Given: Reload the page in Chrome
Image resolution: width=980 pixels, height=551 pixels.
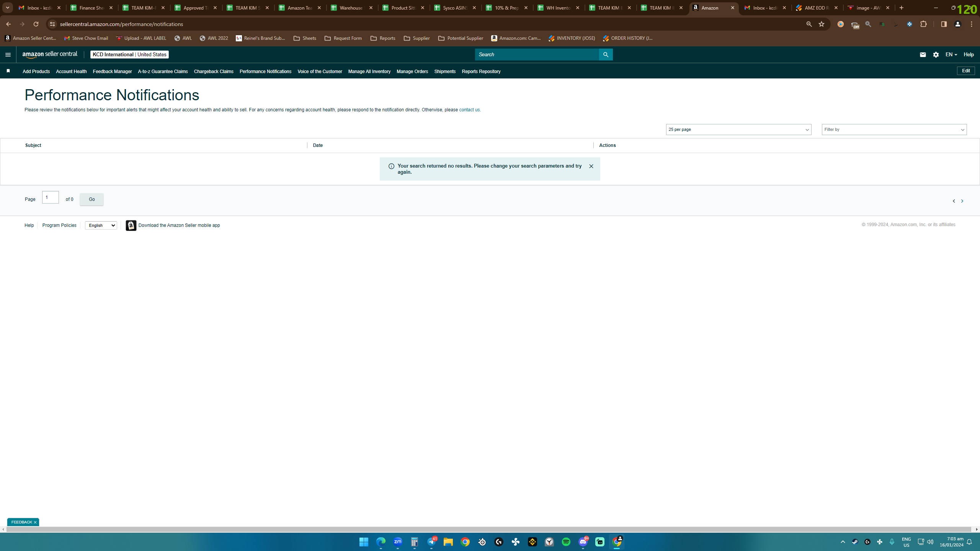Looking at the screenshot, I should pyautogui.click(x=36, y=24).
